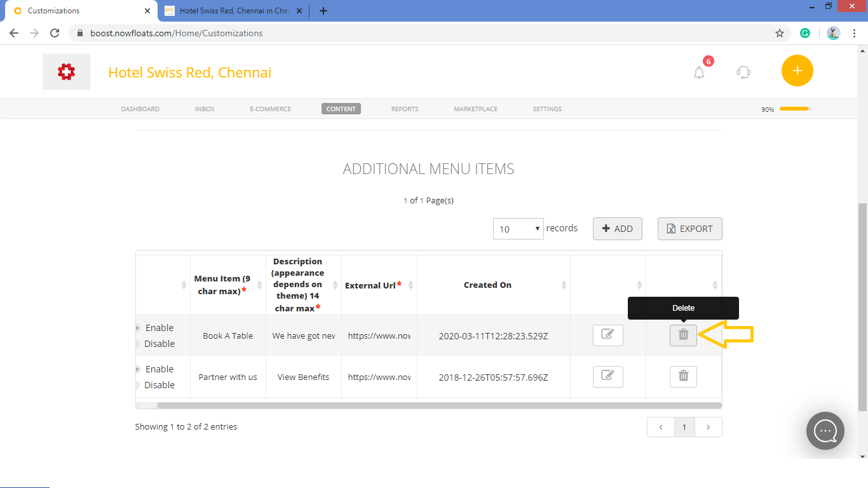Switch to the Hotel Swiss Red, Chennai tab
This screenshot has width=868, height=488.
pos(234,11)
